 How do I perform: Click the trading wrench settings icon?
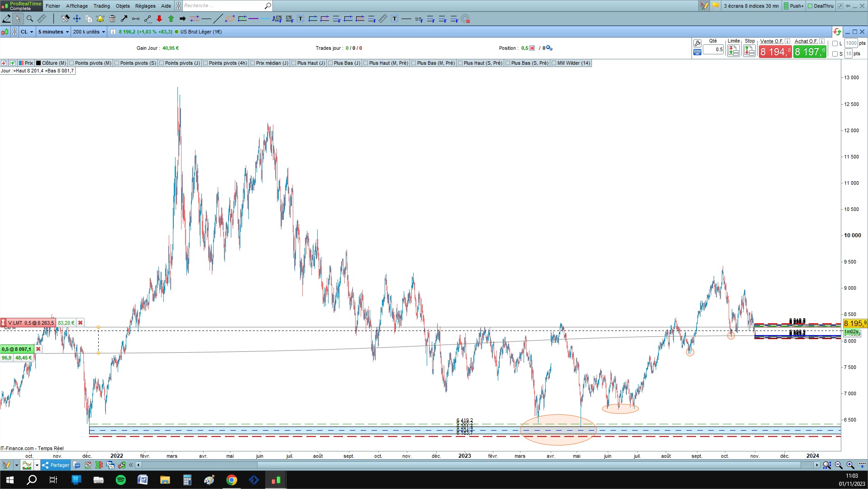697,43
